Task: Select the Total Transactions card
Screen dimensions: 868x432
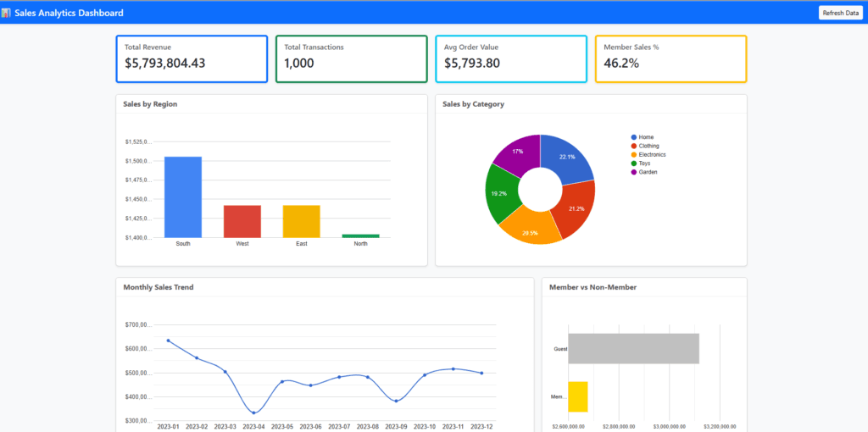Action: pos(351,58)
